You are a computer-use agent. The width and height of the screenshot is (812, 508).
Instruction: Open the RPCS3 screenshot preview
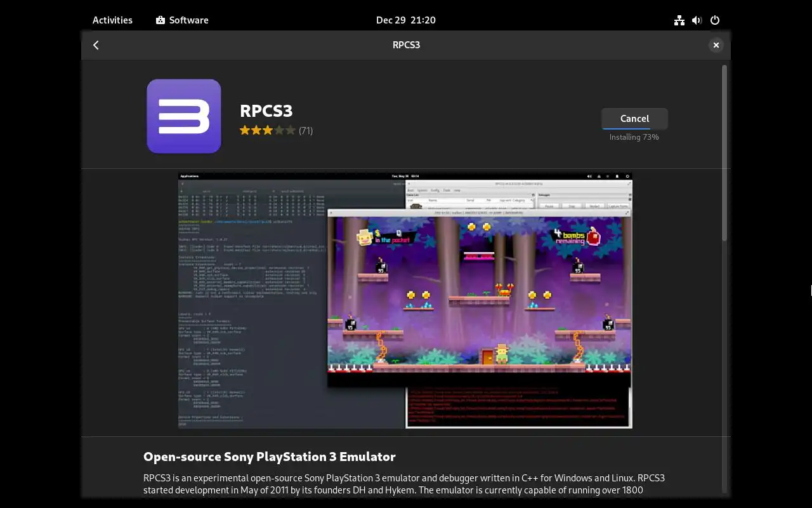[x=405, y=300]
